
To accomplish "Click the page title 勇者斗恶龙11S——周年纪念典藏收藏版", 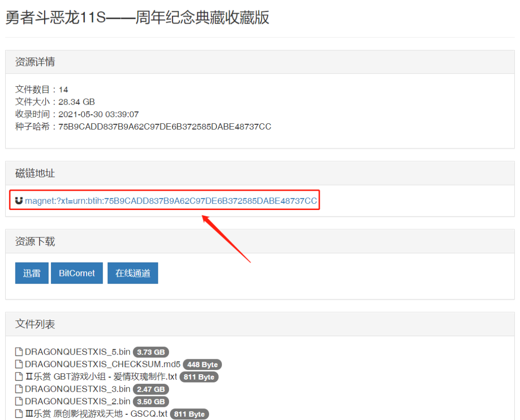I will click(137, 17).
